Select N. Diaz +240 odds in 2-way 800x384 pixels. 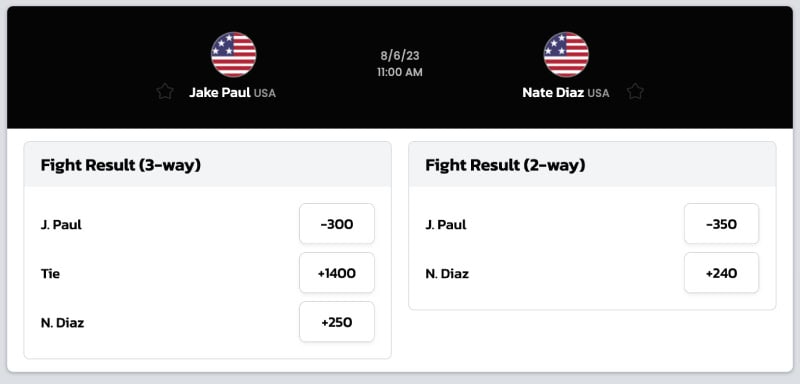[721, 273]
